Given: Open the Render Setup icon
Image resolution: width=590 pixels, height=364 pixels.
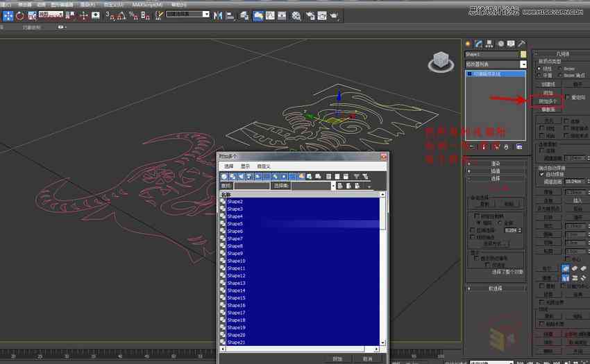Looking at the screenshot, I should [310, 16].
